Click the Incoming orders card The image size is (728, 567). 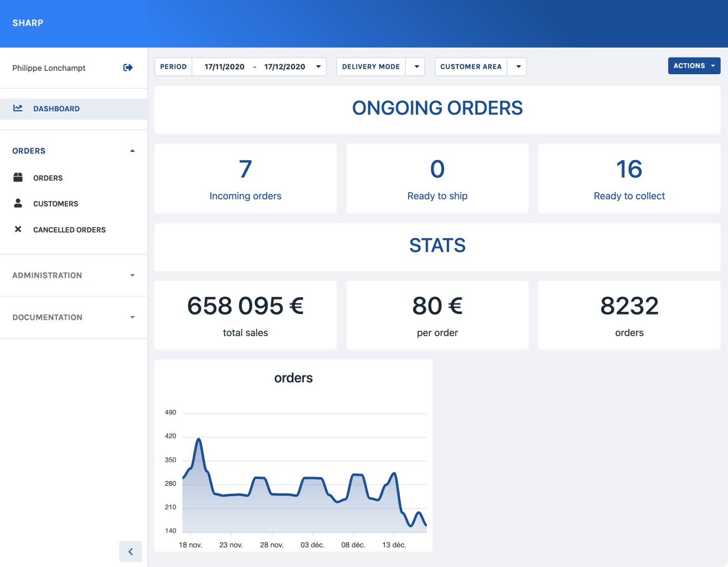click(245, 178)
